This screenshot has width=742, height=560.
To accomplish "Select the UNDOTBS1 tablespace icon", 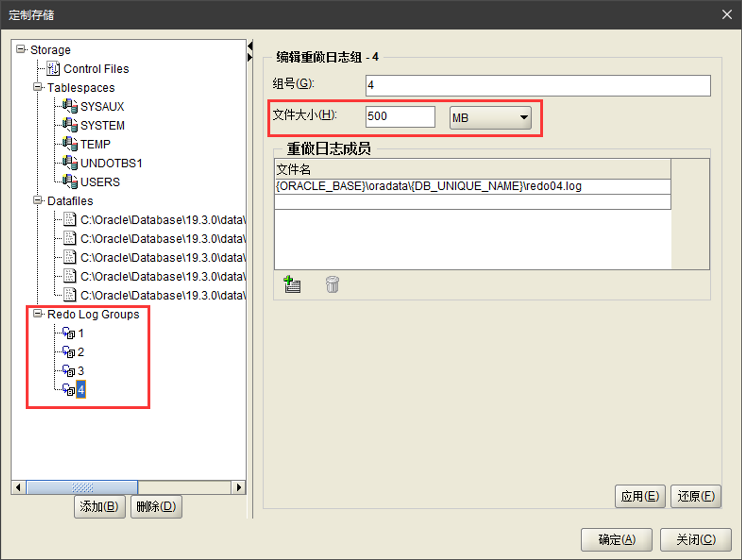I will tap(70, 163).
